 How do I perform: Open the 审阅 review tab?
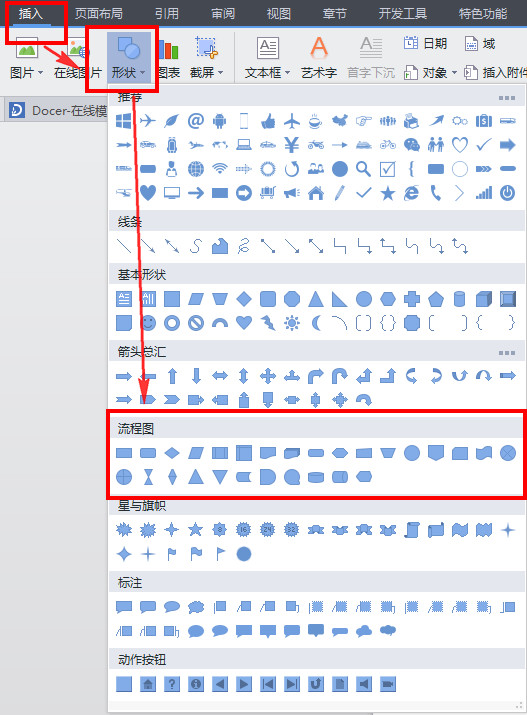(223, 13)
